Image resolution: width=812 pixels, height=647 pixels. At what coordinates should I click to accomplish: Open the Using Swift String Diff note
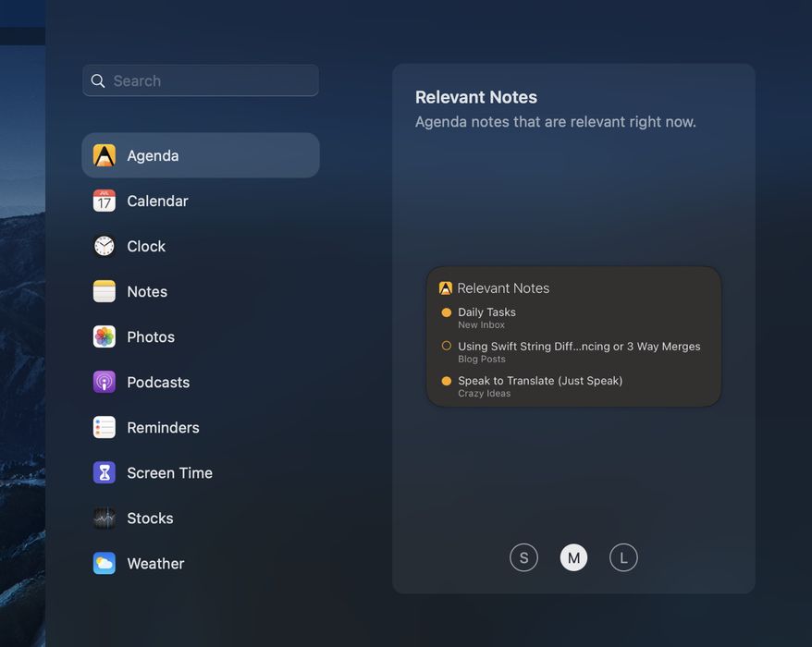579,347
